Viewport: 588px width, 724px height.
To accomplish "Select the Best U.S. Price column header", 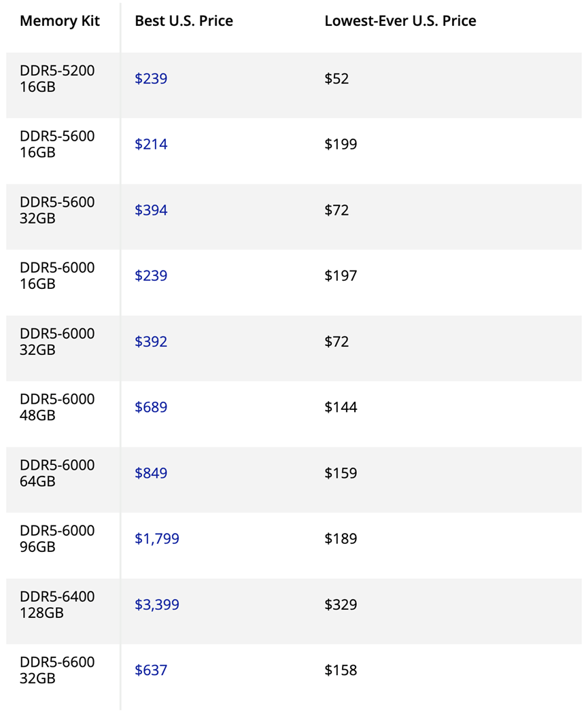I will [184, 21].
